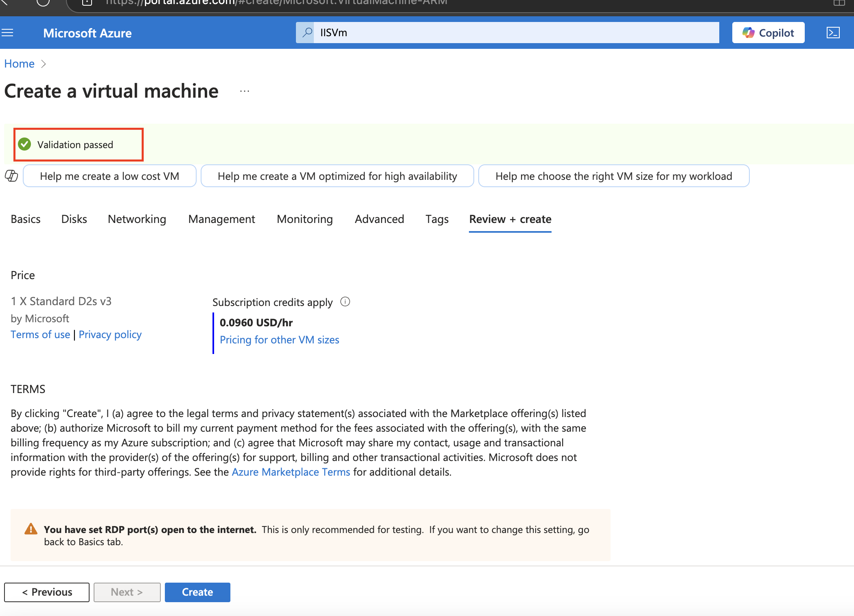854x616 pixels.
Task: Click VM optimized for high availability suggestion
Action: pos(337,176)
